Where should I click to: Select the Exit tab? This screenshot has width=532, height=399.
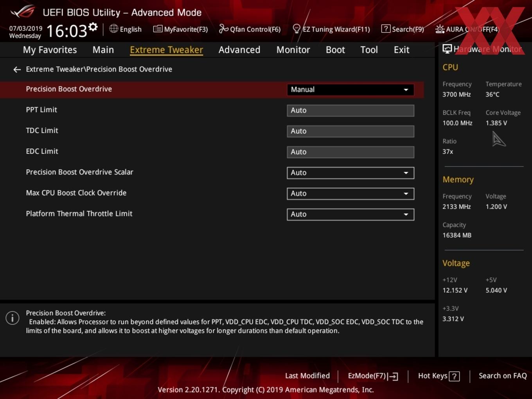pos(401,50)
